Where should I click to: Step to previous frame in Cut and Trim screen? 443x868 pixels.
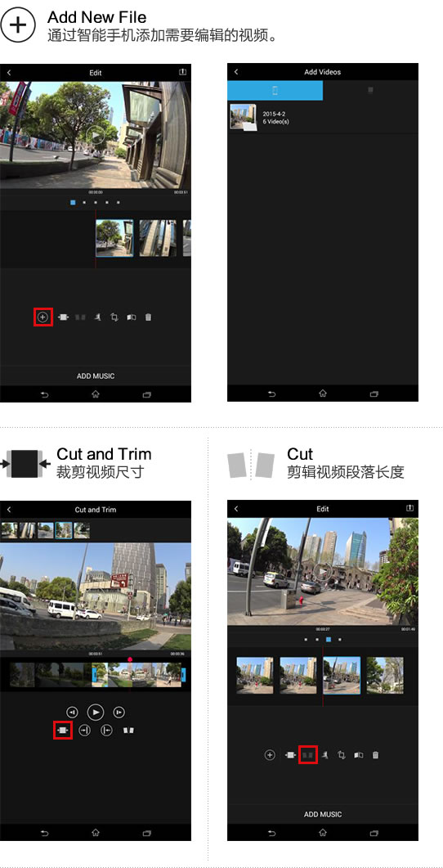(x=72, y=712)
